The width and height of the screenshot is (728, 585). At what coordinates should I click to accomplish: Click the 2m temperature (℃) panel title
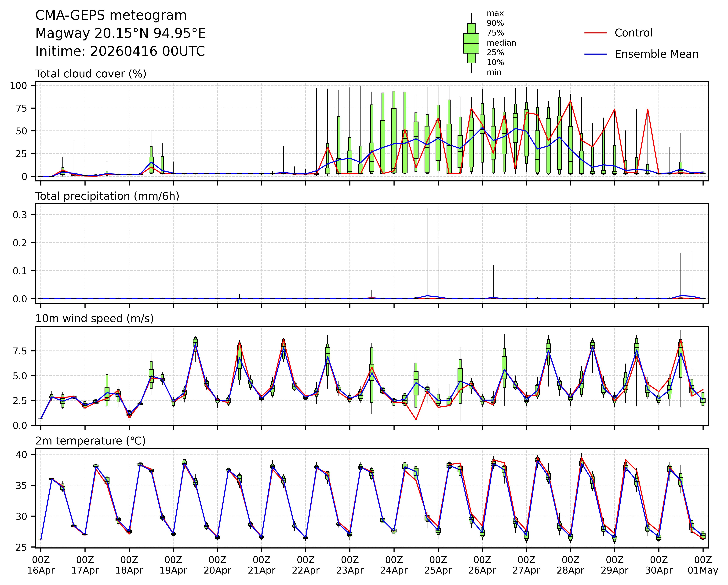91,441
